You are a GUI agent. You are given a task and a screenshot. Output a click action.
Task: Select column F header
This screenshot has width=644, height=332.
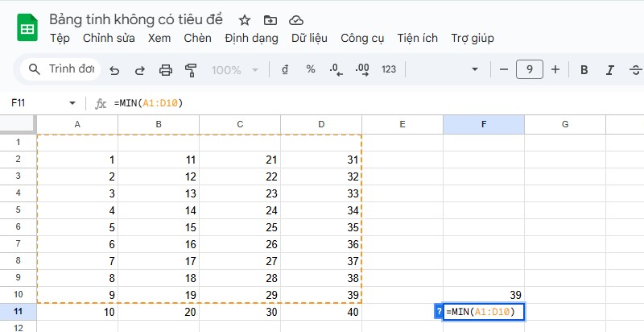point(484,124)
